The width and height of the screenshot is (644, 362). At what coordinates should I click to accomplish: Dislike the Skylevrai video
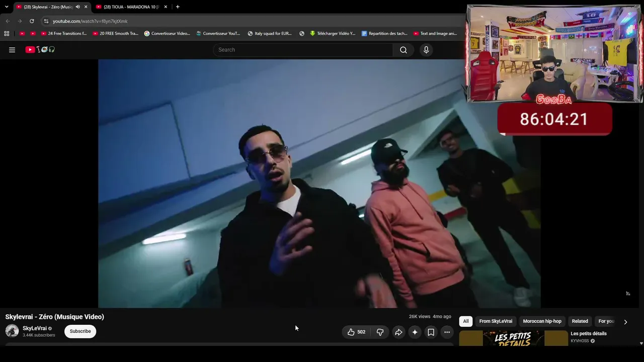(380, 332)
